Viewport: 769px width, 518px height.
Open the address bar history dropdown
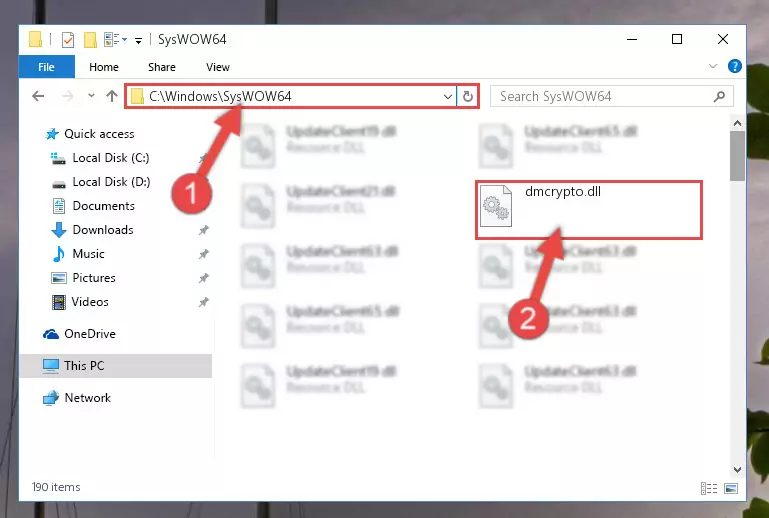(447, 97)
